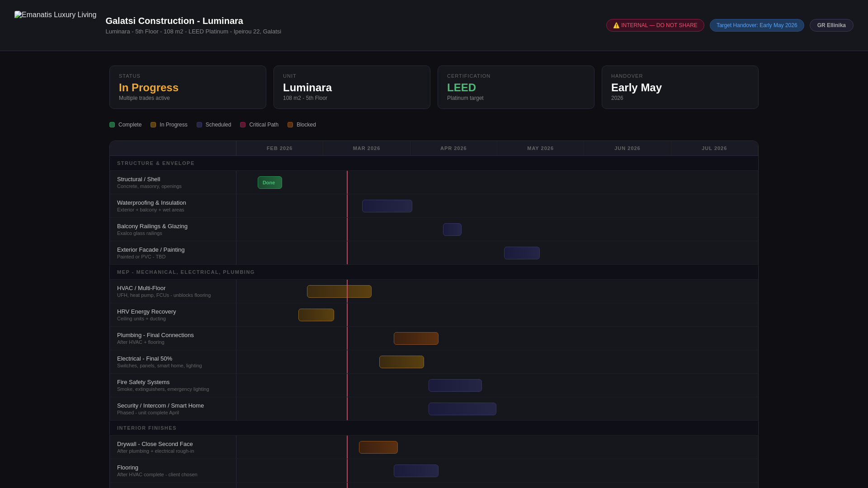Screen dimensions: 868x488
Task: Select the HRV Energy Recovery row label
Action: click(x=173, y=315)
